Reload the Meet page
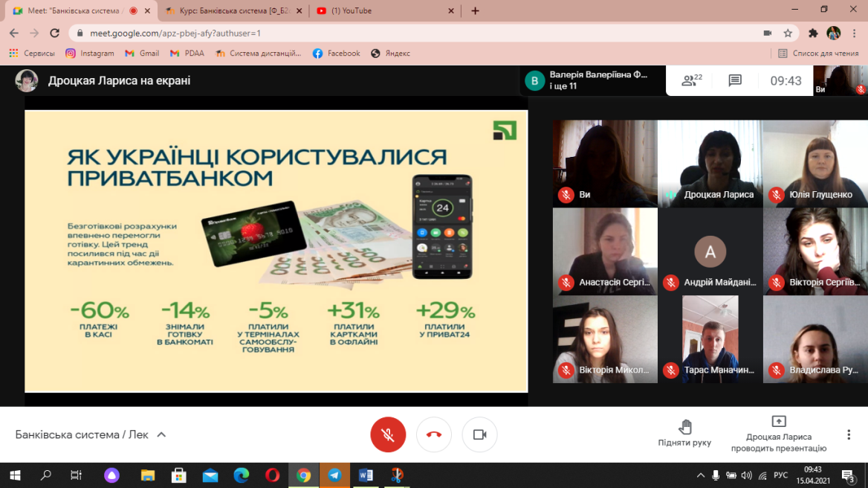 [54, 33]
